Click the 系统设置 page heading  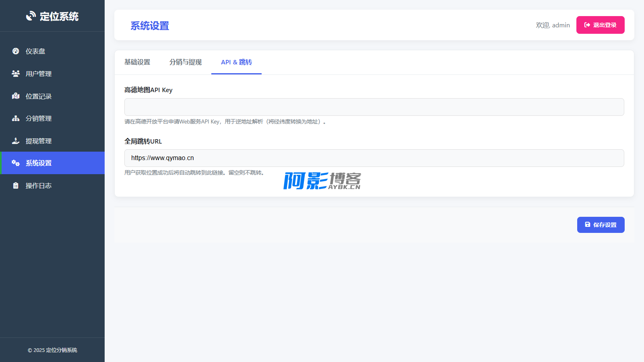[x=150, y=26]
